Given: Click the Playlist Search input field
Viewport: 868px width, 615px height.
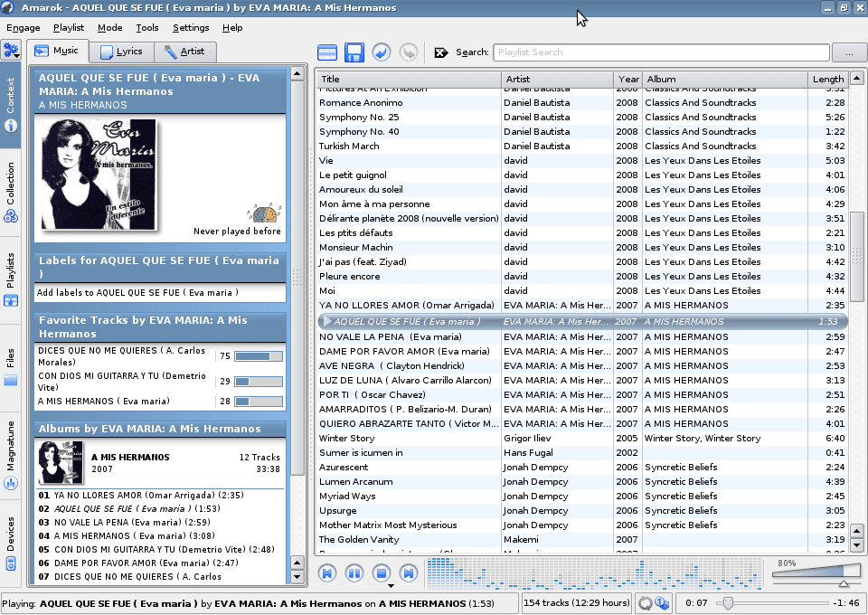Looking at the screenshot, I should pos(660,52).
